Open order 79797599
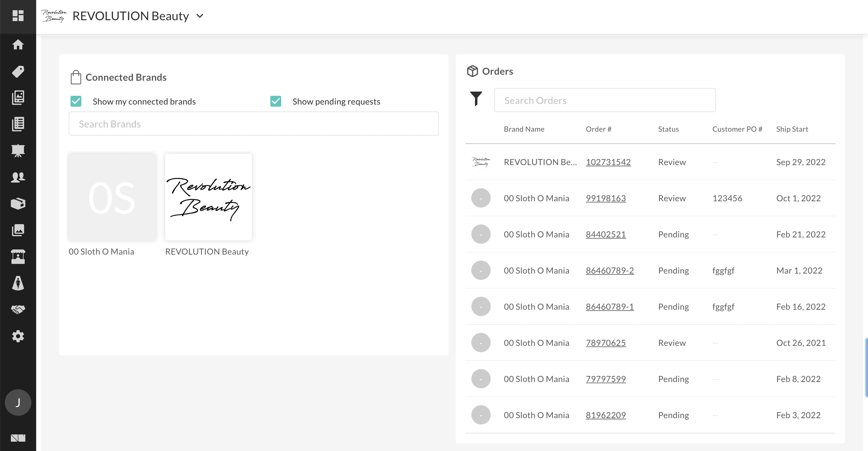Viewport: 868px width, 451px height. (x=605, y=379)
